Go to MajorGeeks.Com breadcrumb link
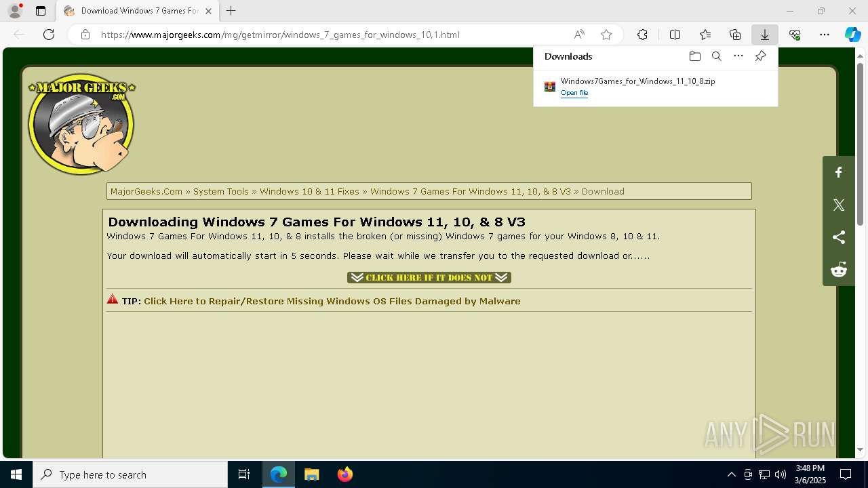The height and width of the screenshot is (488, 868). click(x=146, y=191)
